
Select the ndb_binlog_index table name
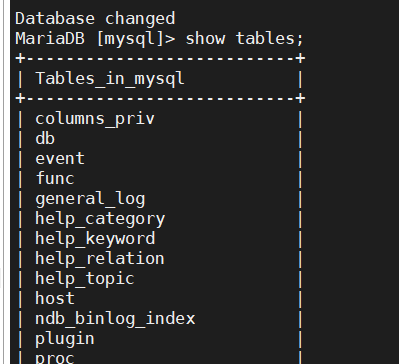(115, 319)
